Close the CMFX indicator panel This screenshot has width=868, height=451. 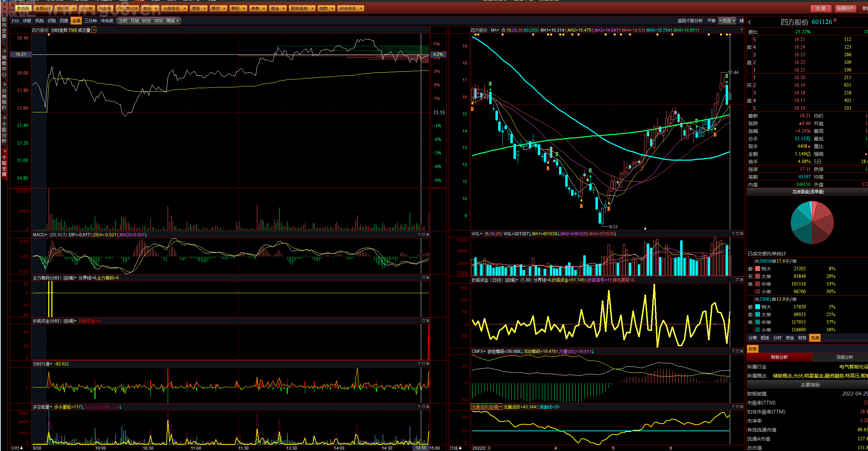coord(742,351)
